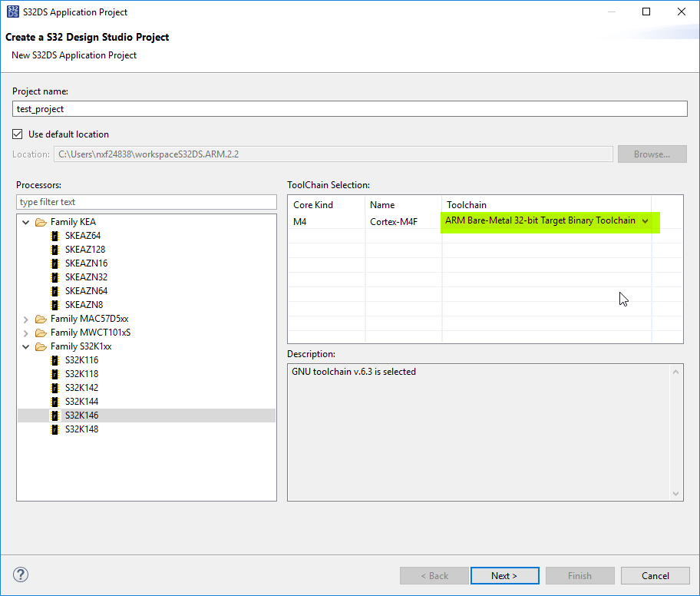Click the Cortex-M4F name cell
This screenshot has width=700, height=596.
(x=404, y=222)
